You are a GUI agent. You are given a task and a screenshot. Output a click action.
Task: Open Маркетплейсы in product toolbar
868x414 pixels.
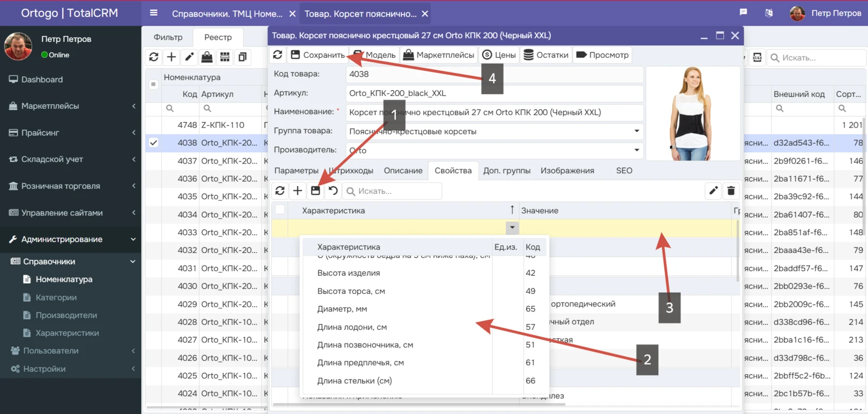point(439,55)
